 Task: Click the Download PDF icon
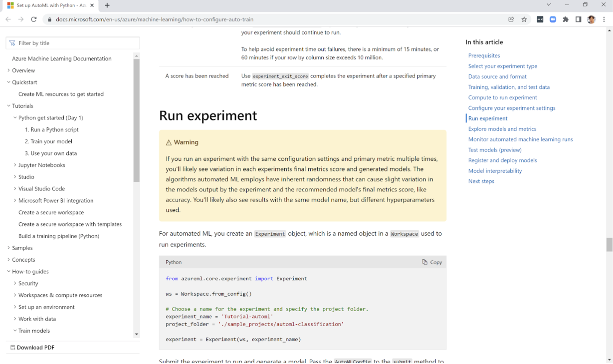[x=13, y=347]
